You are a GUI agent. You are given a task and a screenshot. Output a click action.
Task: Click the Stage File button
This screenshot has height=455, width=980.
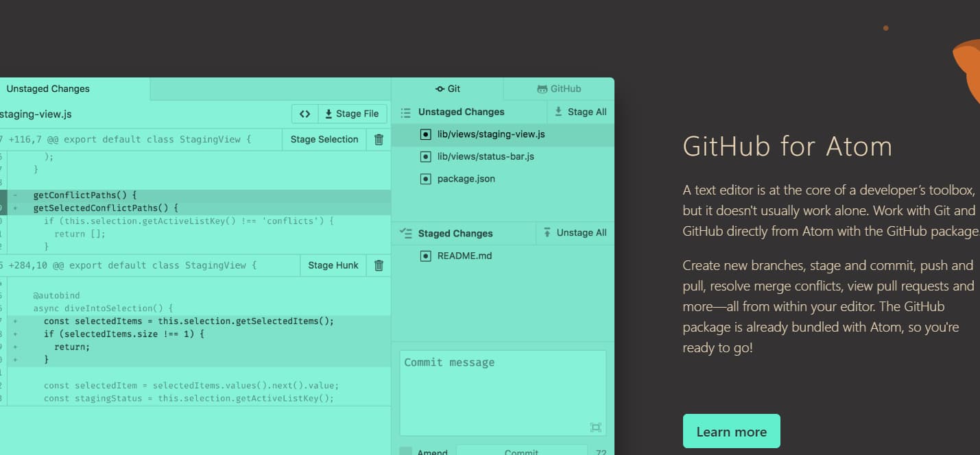pyautogui.click(x=352, y=114)
